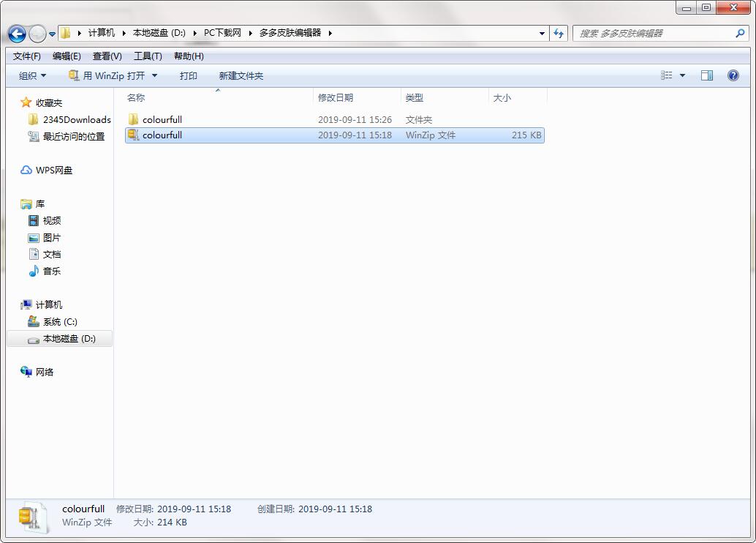Click PC下载网 in the address path
The image size is (756, 543).
tap(222, 33)
